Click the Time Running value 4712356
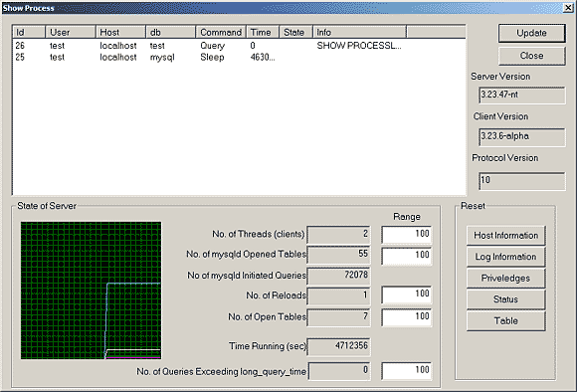This screenshot has width=577, height=392. click(338, 346)
